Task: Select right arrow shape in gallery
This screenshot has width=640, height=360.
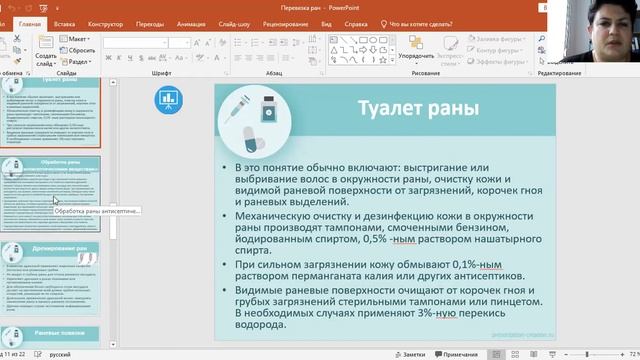Action: [x=363, y=50]
